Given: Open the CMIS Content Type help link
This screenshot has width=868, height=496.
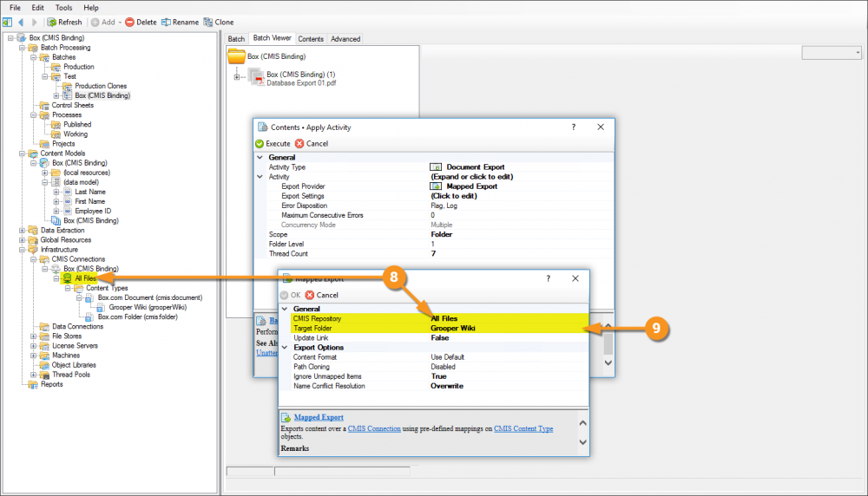Looking at the screenshot, I should pyautogui.click(x=523, y=428).
